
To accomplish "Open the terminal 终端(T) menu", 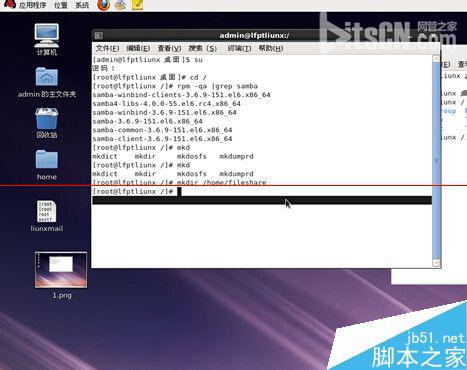I will [x=239, y=48].
